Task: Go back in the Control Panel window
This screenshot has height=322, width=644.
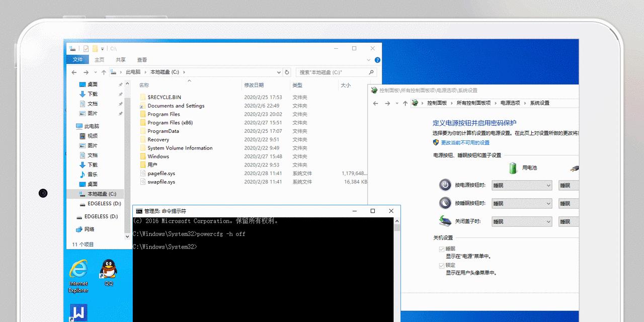Action: point(375,103)
